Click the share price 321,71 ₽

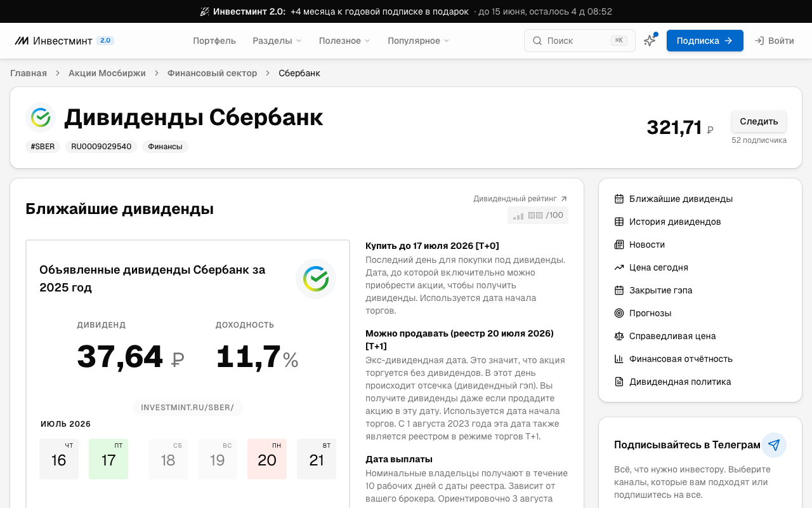coord(680,128)
